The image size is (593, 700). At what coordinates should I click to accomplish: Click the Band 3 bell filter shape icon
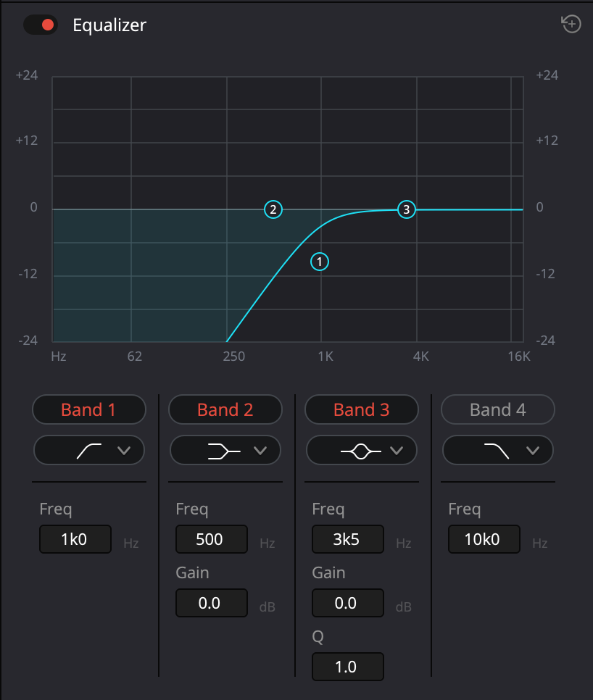click(x=360, y=451)
